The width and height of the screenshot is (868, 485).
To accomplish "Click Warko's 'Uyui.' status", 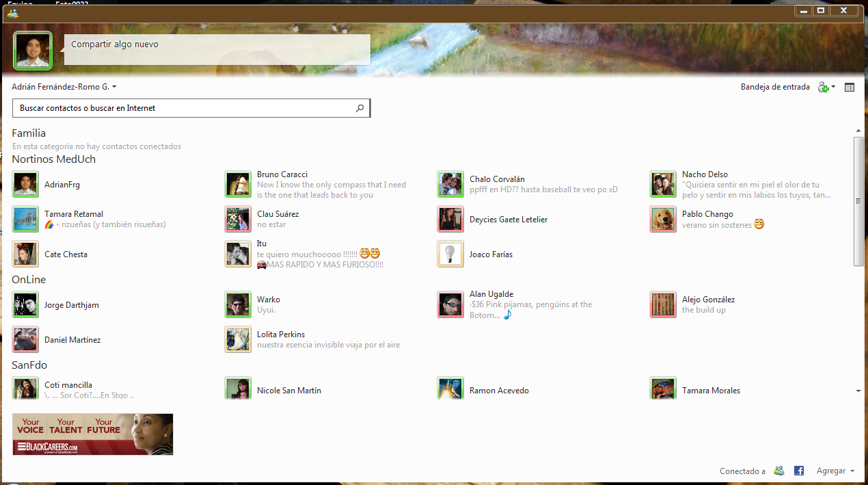I will click(x=266, y=310).
